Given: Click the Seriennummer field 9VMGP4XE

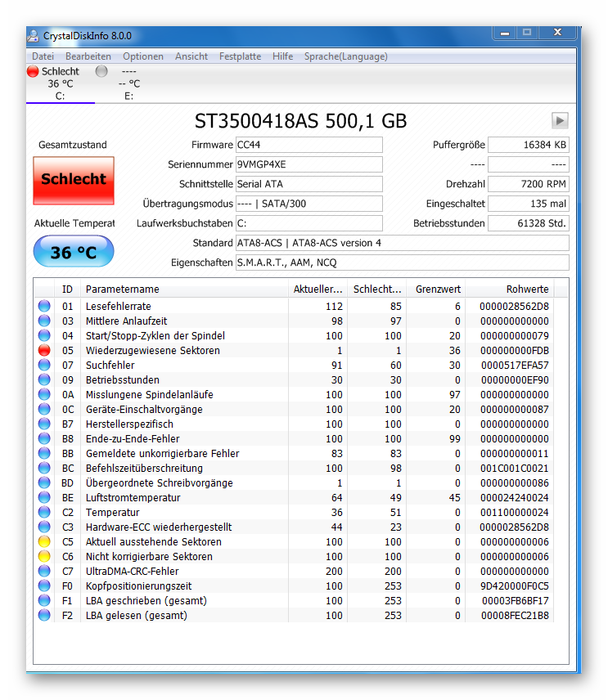Looking at the screenshot, I should [309, 164].
